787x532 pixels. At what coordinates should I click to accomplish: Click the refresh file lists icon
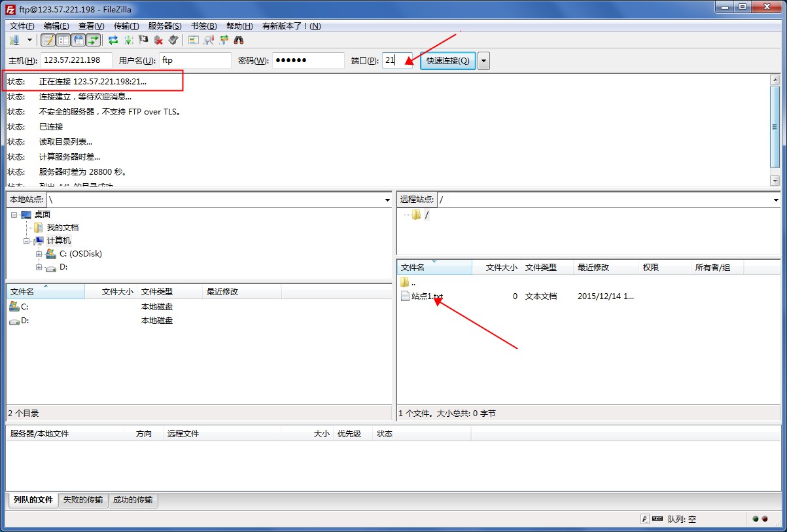(x=113, y=40)
